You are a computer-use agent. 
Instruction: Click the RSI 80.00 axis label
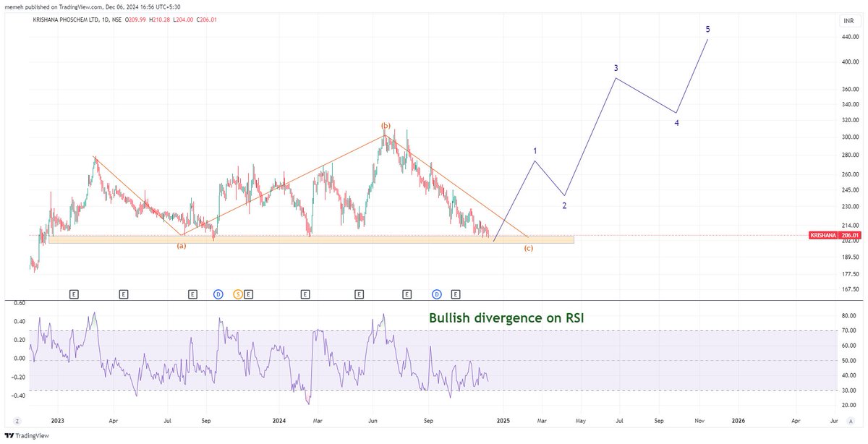[x=849, y=316]
